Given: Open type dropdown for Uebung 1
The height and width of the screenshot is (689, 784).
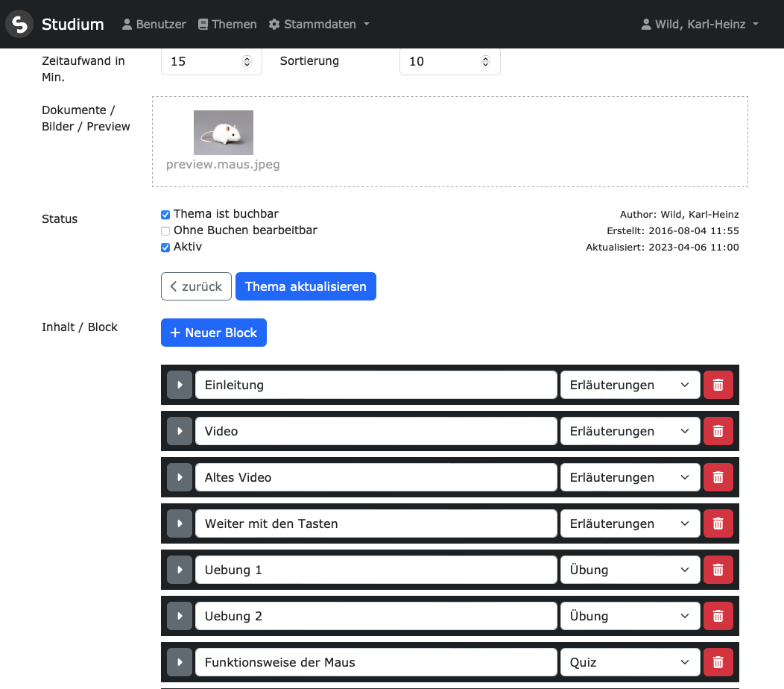Looking at the screenshot, I should pos(630,570).
